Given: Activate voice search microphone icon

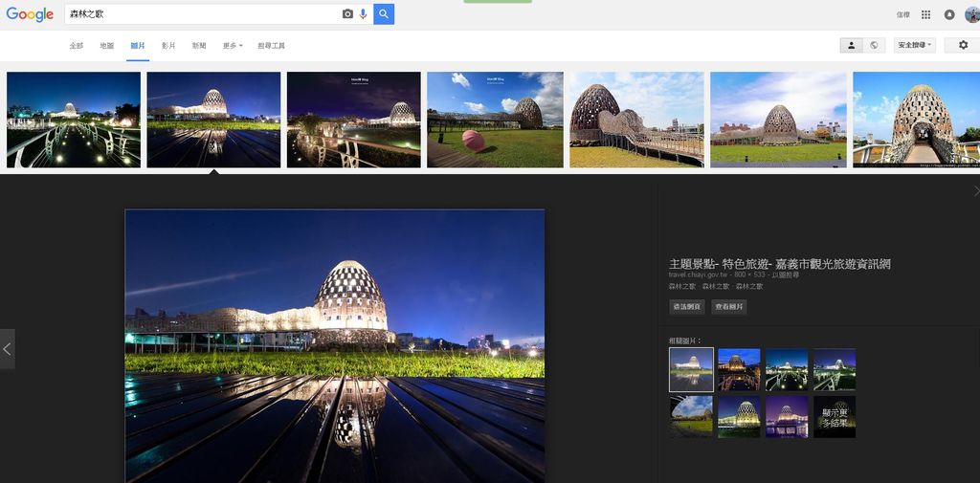Looking at the screenshot, I should pos(363,13).
